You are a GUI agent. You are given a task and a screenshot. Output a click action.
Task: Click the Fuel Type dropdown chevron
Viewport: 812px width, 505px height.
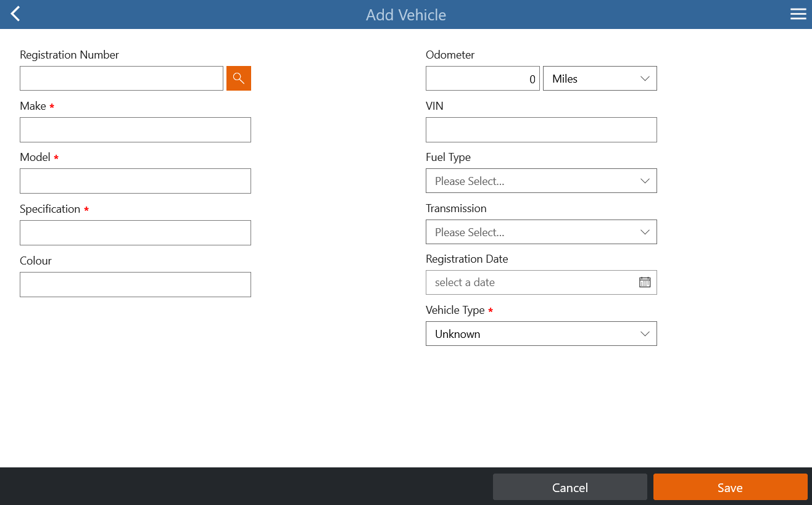645,181
